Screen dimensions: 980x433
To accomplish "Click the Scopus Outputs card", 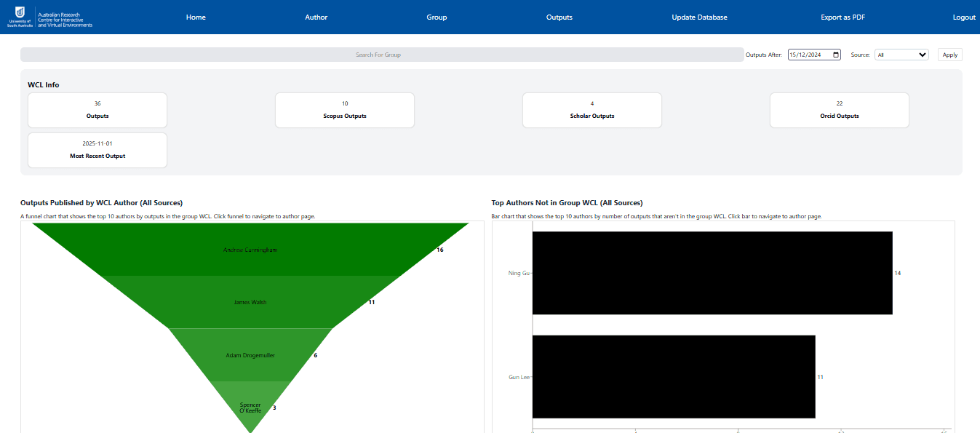I will pyautogui.click(x=344, y=111).
